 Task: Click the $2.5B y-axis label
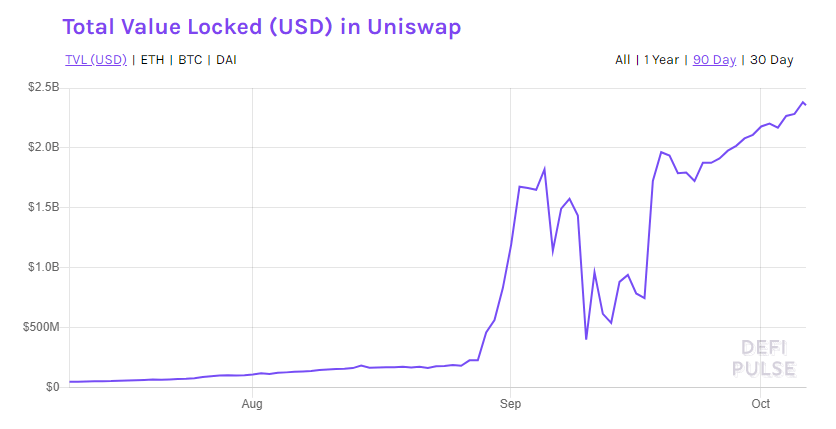click(x=44, y=88)
